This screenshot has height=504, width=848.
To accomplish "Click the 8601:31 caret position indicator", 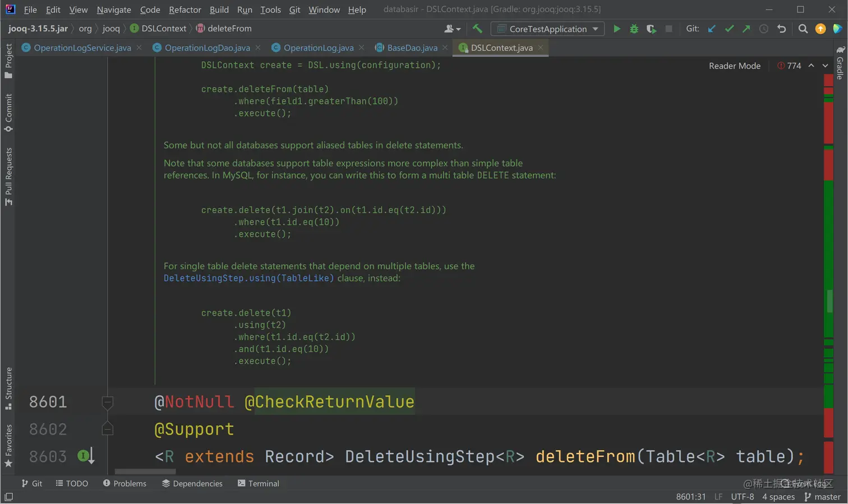I will pos(690,497).
